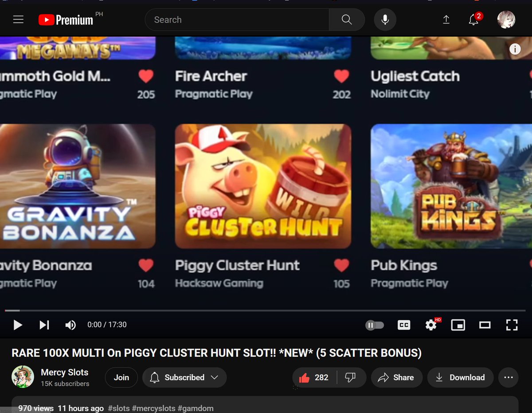This screenshot has height=413, width=532.
Task: Click the 0:00 / 17:30 time display
Action: [107, 325]
